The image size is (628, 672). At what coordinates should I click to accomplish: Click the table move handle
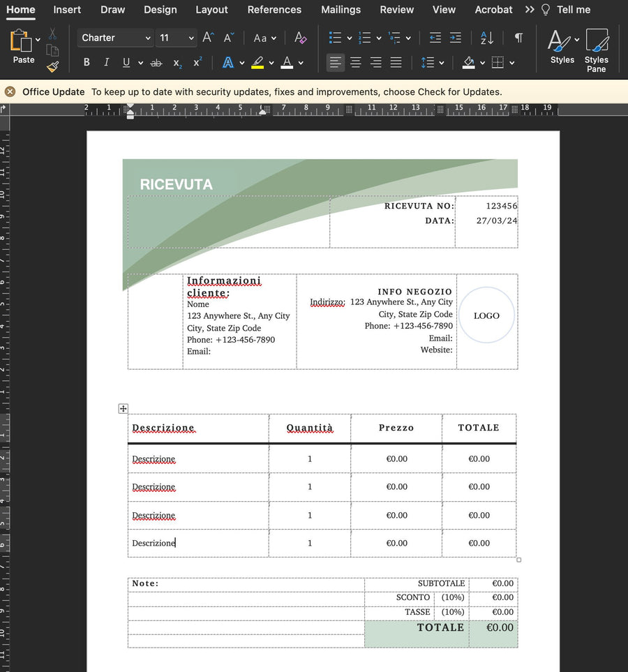click(x=123, y=408)
